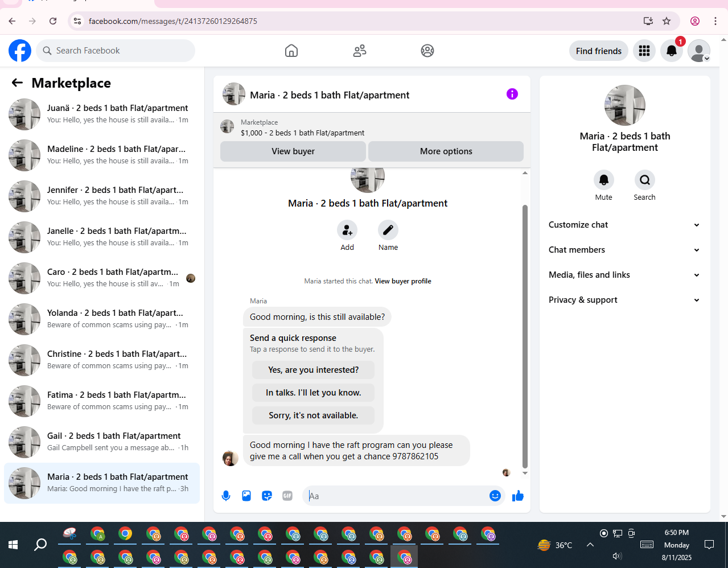
Task: Install app icon in the address bar
Action: click(648, 21)
